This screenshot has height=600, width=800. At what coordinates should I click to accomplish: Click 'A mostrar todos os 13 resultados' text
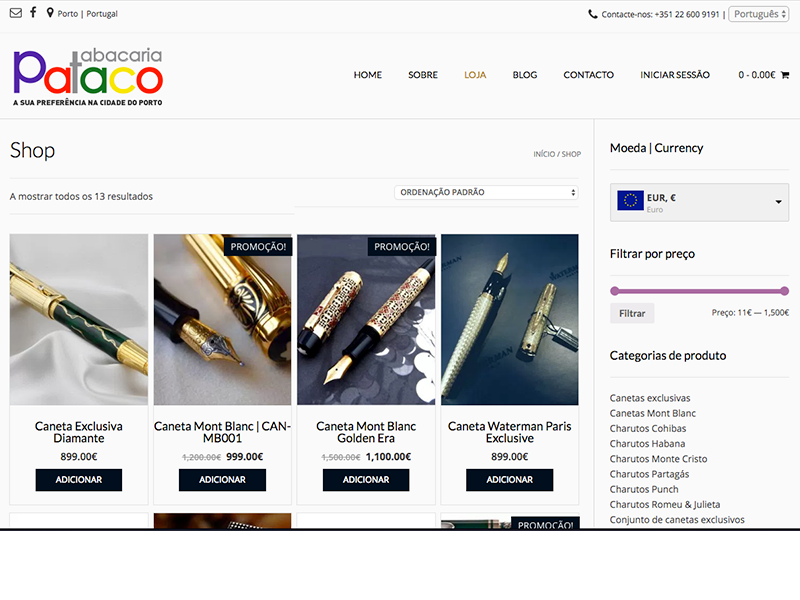point(81,196)
